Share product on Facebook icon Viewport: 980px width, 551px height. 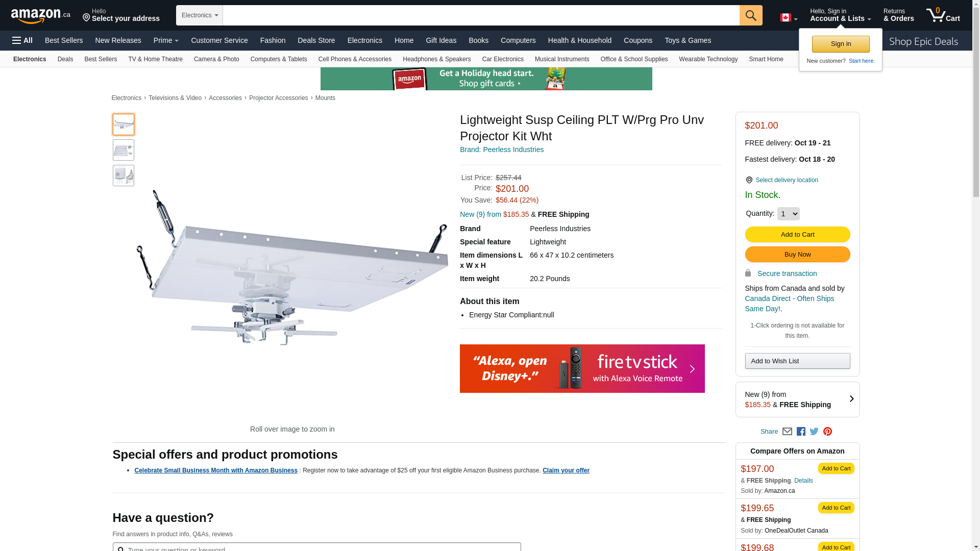click(x=801, y=432)
